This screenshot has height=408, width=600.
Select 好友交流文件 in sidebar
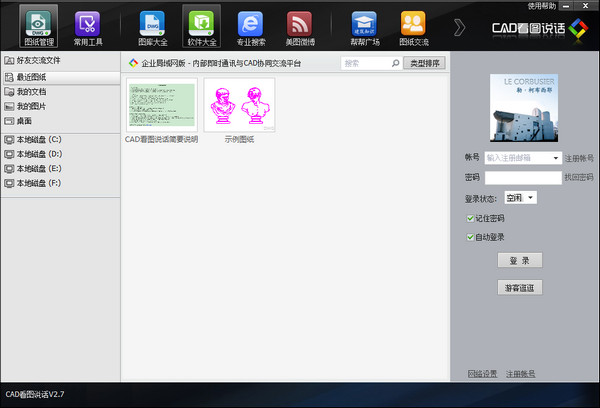[32, 60]
